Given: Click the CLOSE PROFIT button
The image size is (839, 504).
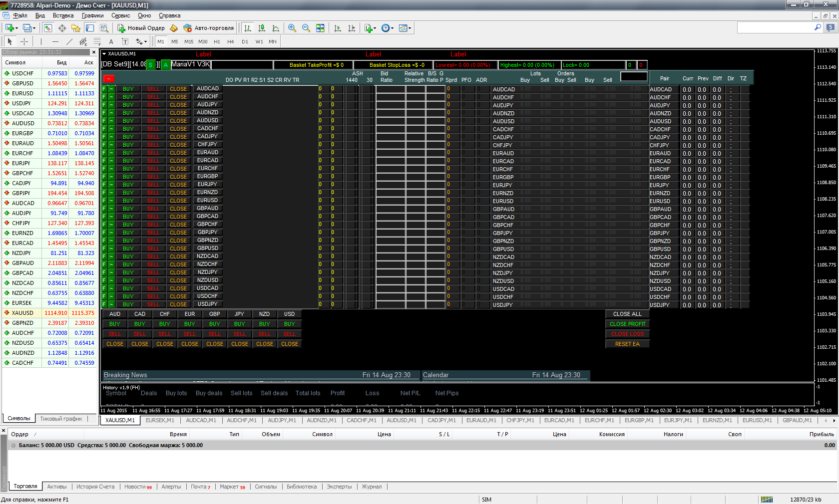Looking at the screenshot, I should point(627,324).
